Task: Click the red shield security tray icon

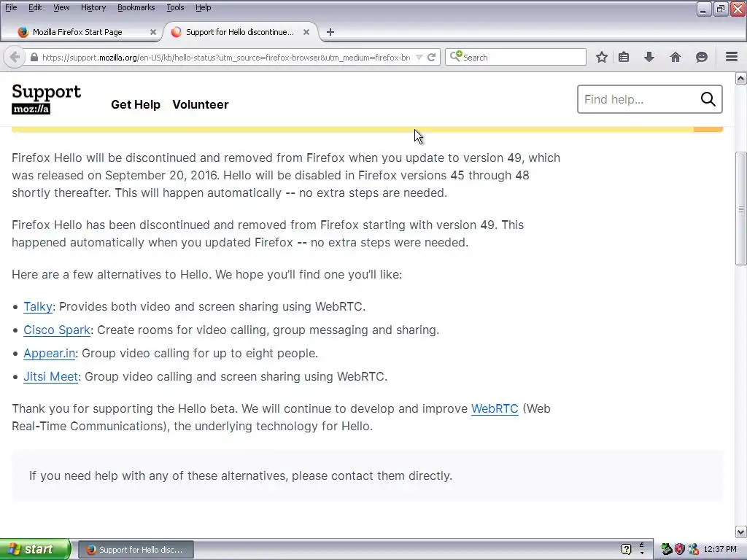Action: (x=680, y=550)
